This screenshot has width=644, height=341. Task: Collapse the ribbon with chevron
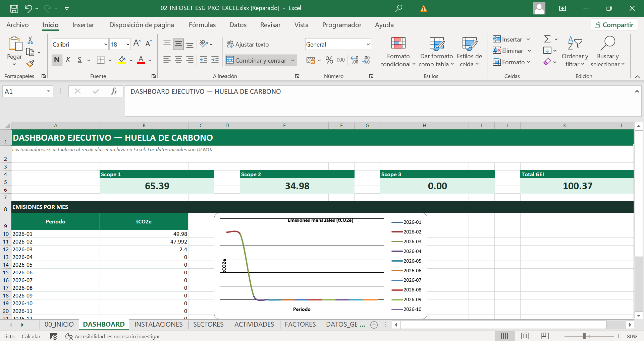click(x=637, y=76)
